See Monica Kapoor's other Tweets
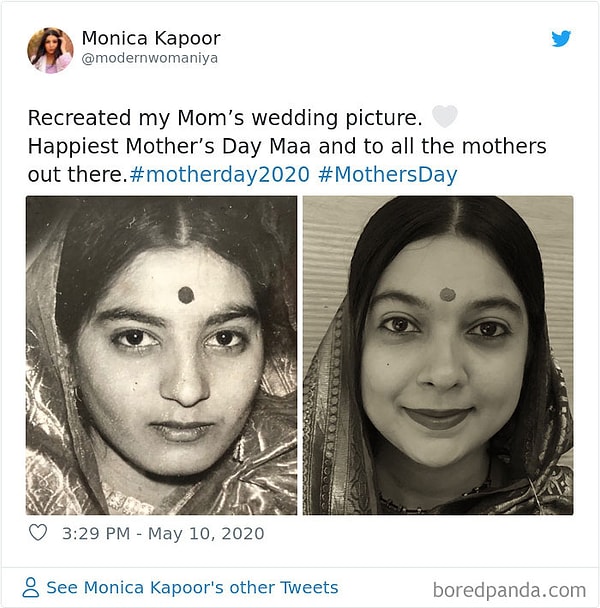This screenshot has height=608, width=600. (192, 588)
